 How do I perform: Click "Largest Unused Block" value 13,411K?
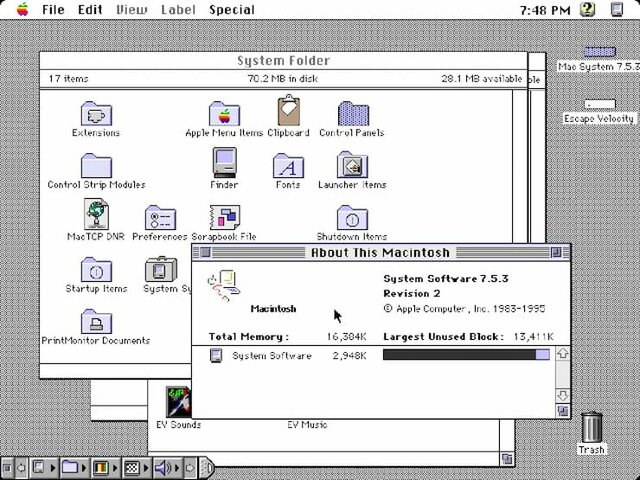tap(533, 337)
